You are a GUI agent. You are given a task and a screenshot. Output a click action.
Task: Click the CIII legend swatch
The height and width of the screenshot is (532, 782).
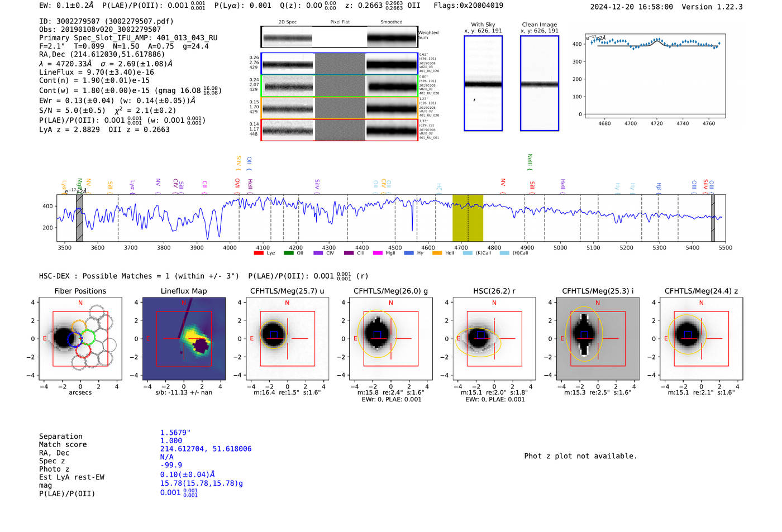pyautogui.click(x=349, y=253)
